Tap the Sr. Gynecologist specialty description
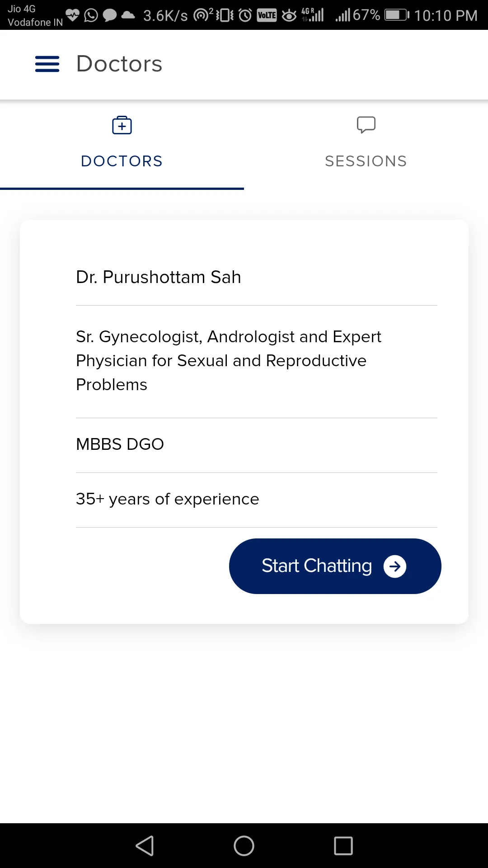488x868 pixels. click(229, 361)
